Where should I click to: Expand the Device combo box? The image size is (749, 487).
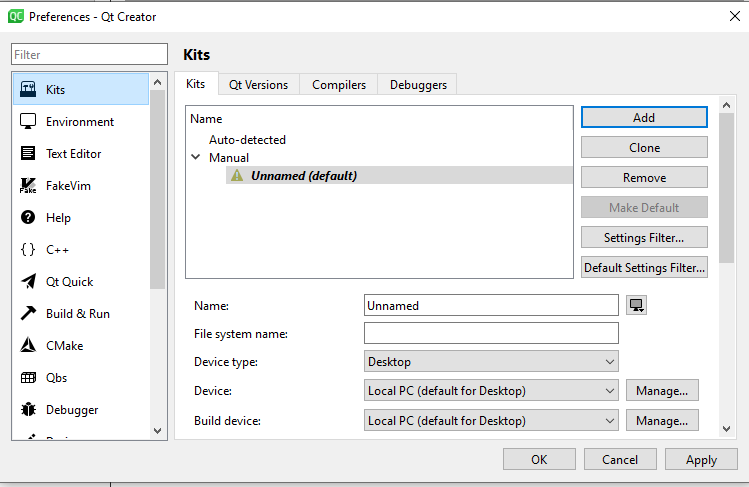click(491, 391)
